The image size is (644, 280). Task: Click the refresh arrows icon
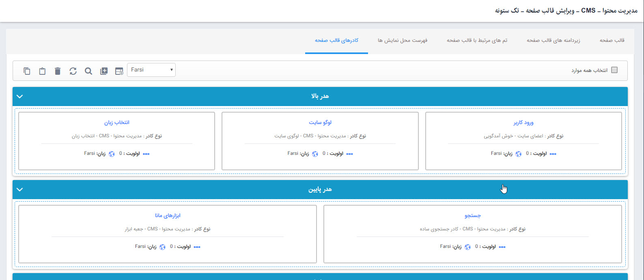(73, 71)
